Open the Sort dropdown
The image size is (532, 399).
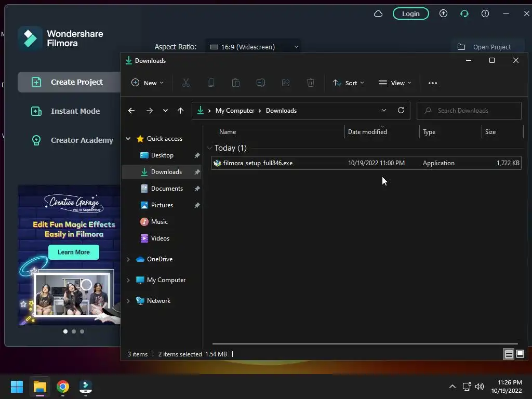(x=349, y=83)
